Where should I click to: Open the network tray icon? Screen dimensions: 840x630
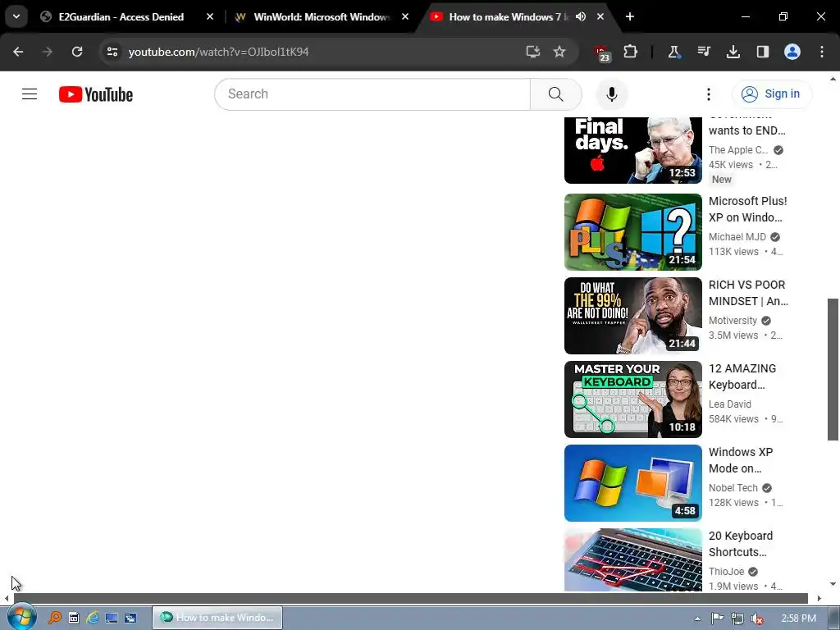(x=737, y=619)
